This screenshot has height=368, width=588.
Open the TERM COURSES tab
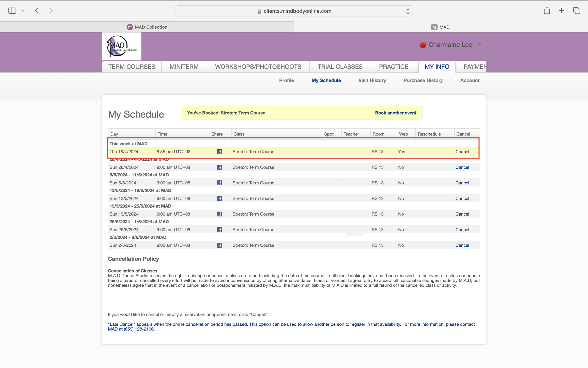[x=132, y=67]
